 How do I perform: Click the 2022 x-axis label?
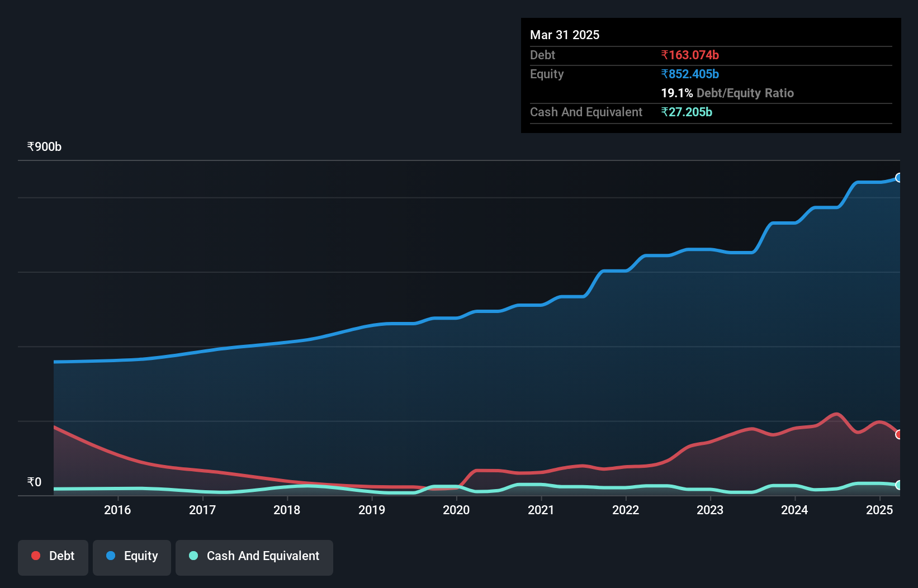point(626,510)
